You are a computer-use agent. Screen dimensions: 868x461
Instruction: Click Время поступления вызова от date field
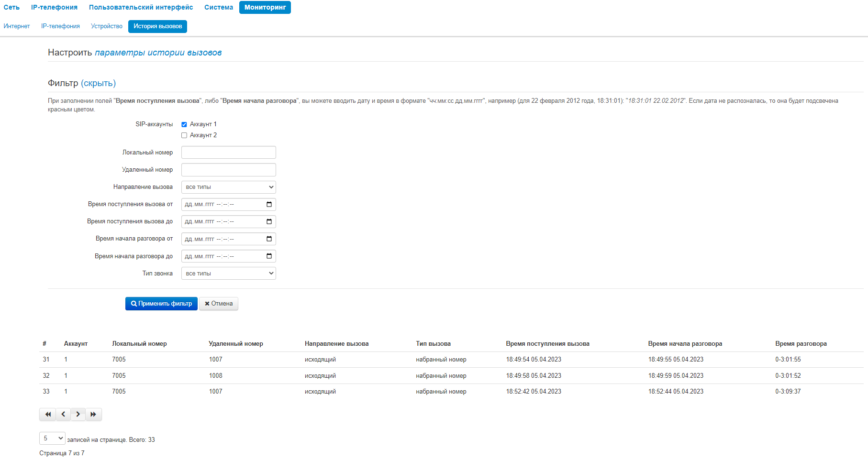tap(229, 204)
